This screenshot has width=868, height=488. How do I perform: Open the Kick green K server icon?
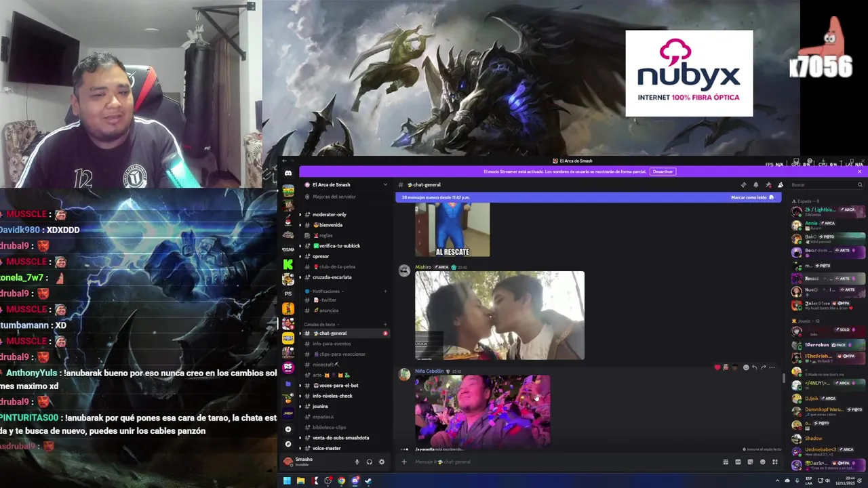[x=288, y=264]
